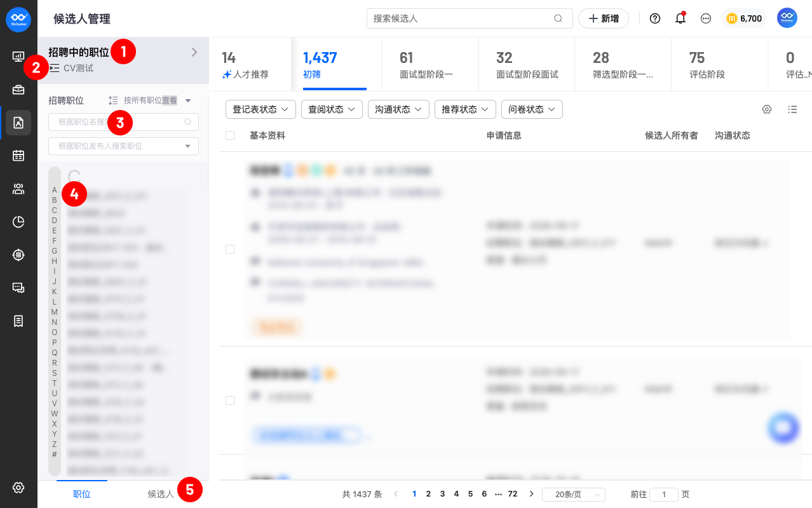Viewport: 812px width, 508px height.
Task: Open the pie chart reports icon
Action: [18, 222]
